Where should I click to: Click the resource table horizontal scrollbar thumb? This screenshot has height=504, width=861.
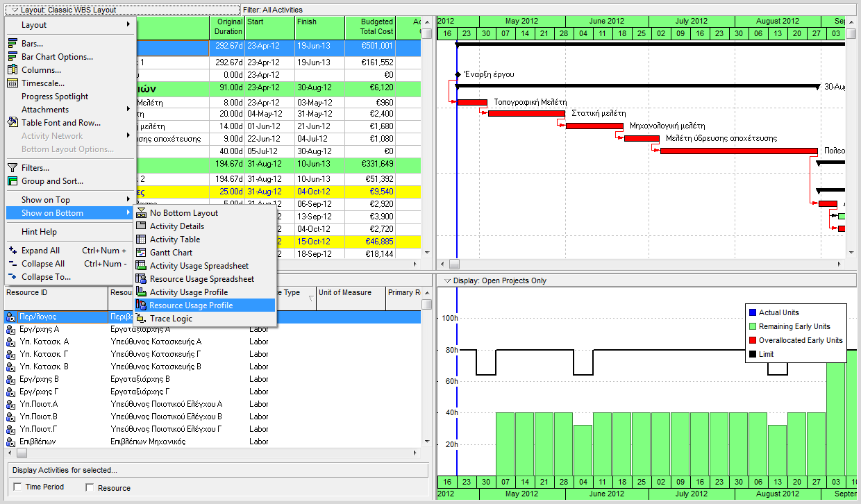click(22, 453)
